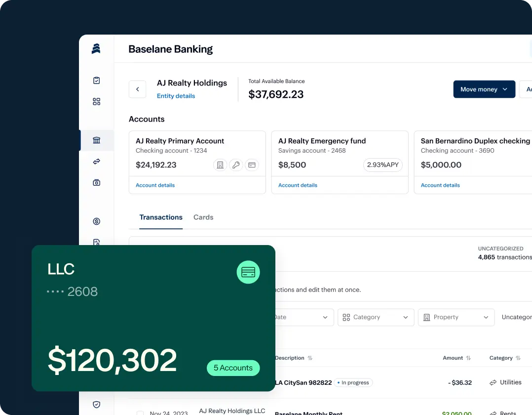The image size is (532, 415).
Task: Open the transfers arrows sidebar icon
Action: tap(96, 162)
